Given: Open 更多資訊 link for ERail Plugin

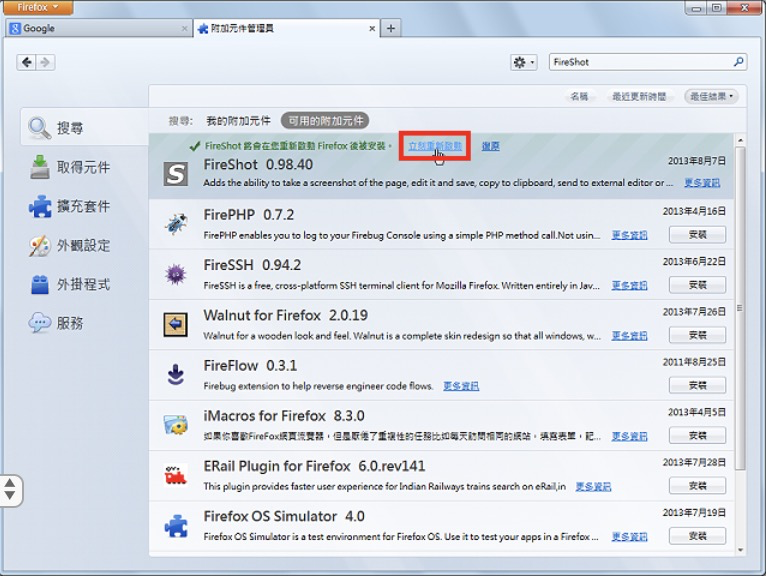Looking at the screenshot, I should tap(593, 487).
